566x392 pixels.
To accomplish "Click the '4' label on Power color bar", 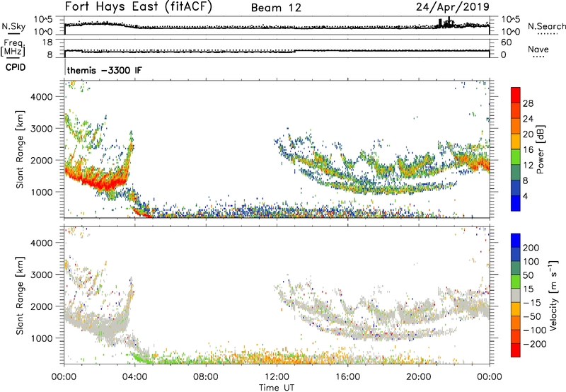I will coord(526,196).
